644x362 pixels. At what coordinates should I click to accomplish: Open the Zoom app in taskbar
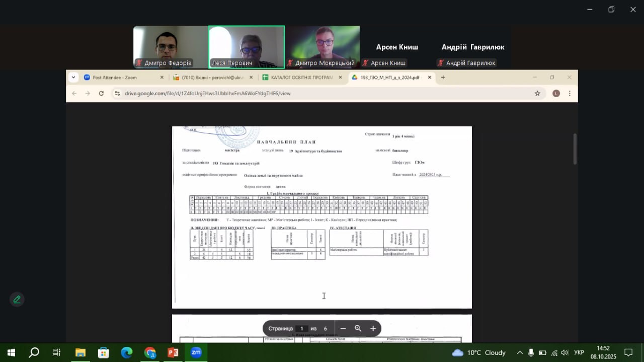(x=196, y=352)
